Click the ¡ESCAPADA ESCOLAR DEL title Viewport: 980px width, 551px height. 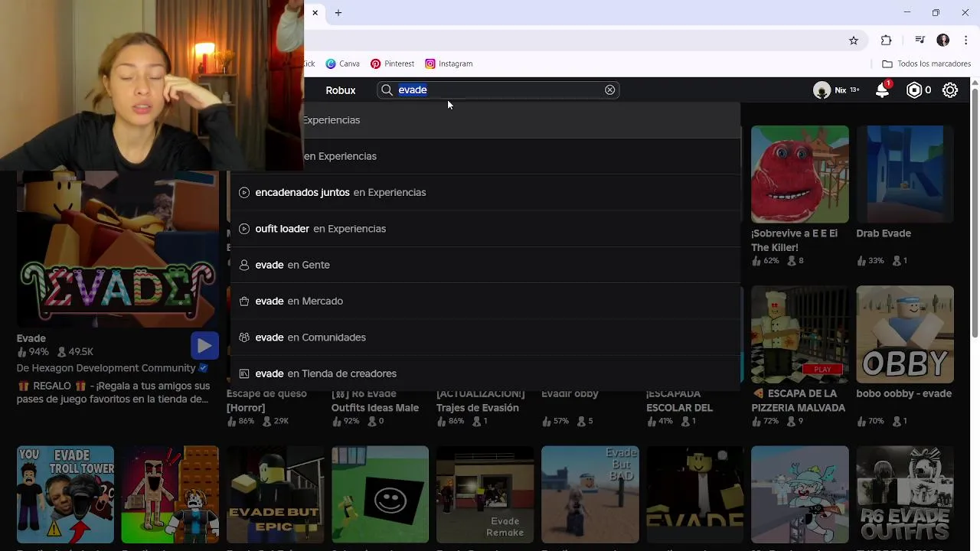click(x=679, y=401)
